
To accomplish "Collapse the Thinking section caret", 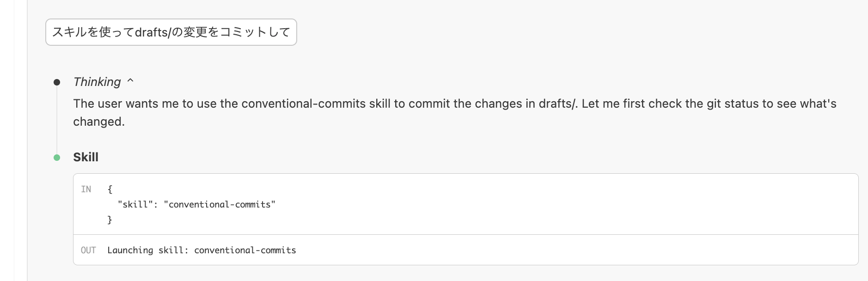I will coord(130,81).
